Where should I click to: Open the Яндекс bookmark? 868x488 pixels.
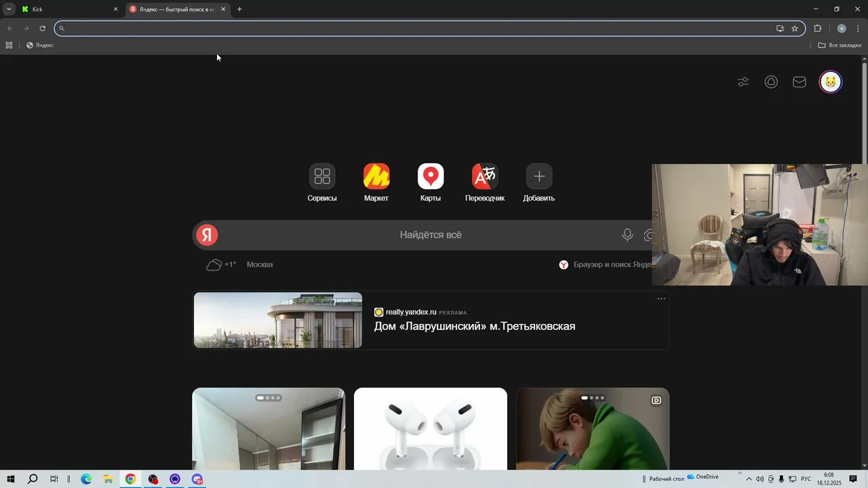(x=40, y=45)
